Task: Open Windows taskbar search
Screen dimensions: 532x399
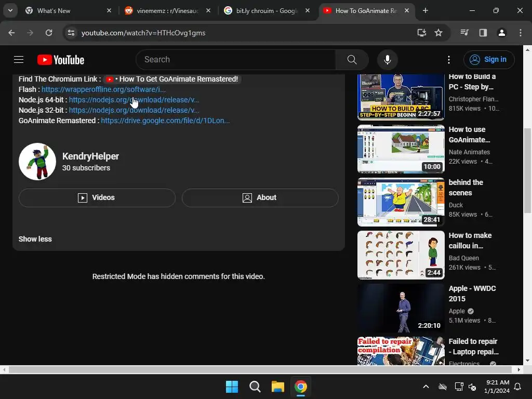Action: [x=255, y=387]
